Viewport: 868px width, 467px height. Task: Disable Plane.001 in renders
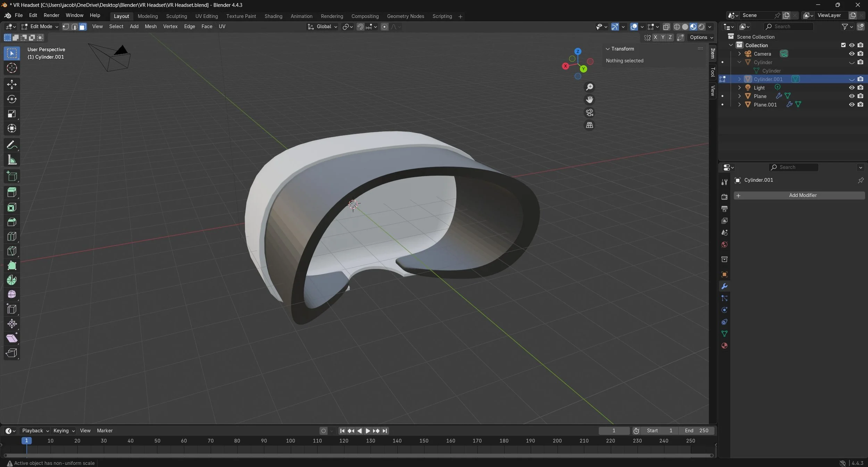[x=860, y=105]
